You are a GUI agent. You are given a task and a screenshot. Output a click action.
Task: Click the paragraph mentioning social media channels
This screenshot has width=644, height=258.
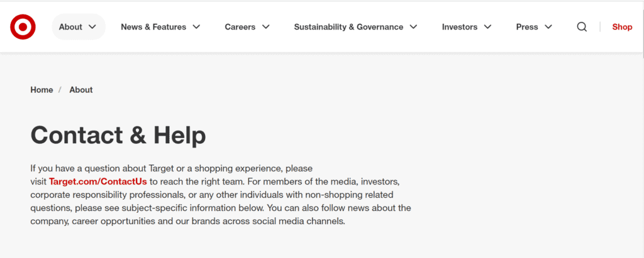pyautogui.click(x=221, y=195)
